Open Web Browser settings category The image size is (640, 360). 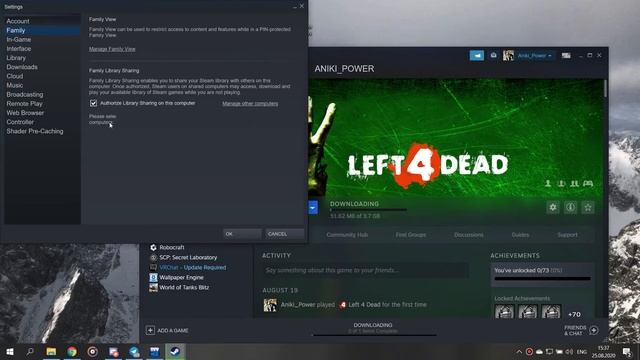pos(25,113)
